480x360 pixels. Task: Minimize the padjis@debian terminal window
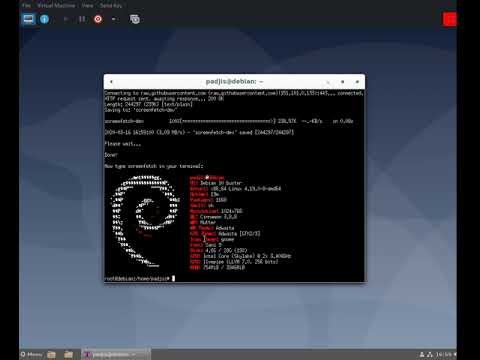tap(328, 82)
